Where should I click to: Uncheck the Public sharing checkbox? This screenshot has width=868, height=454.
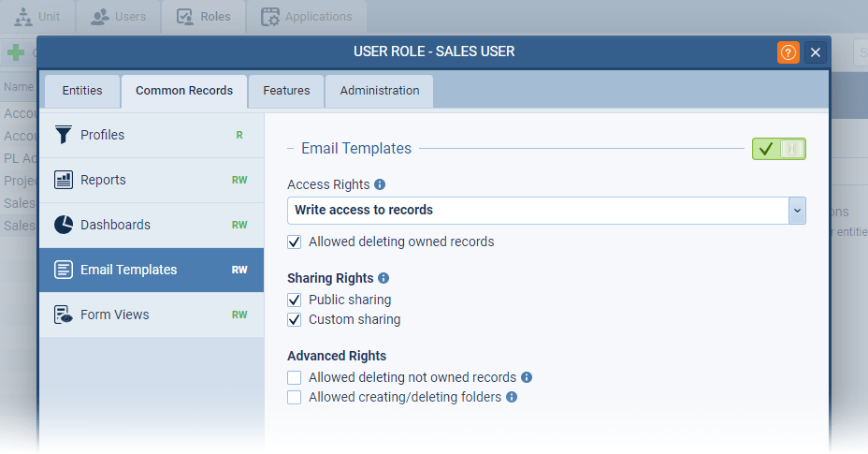(295, 300)
